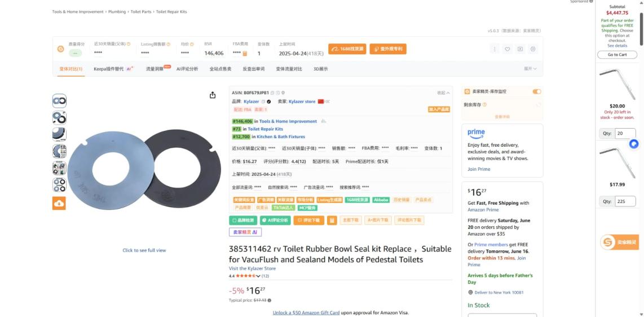644x317 pixels.
Task: Click the Qty field showing 20 in cart sidebar
Action: (625, 134)
